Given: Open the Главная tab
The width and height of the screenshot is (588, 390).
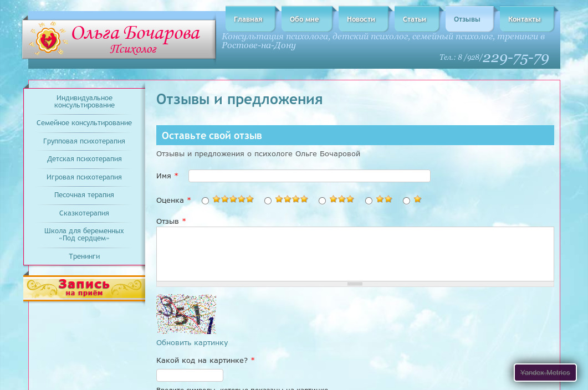Looking at the screenshot, I should (x=248, y=19).
